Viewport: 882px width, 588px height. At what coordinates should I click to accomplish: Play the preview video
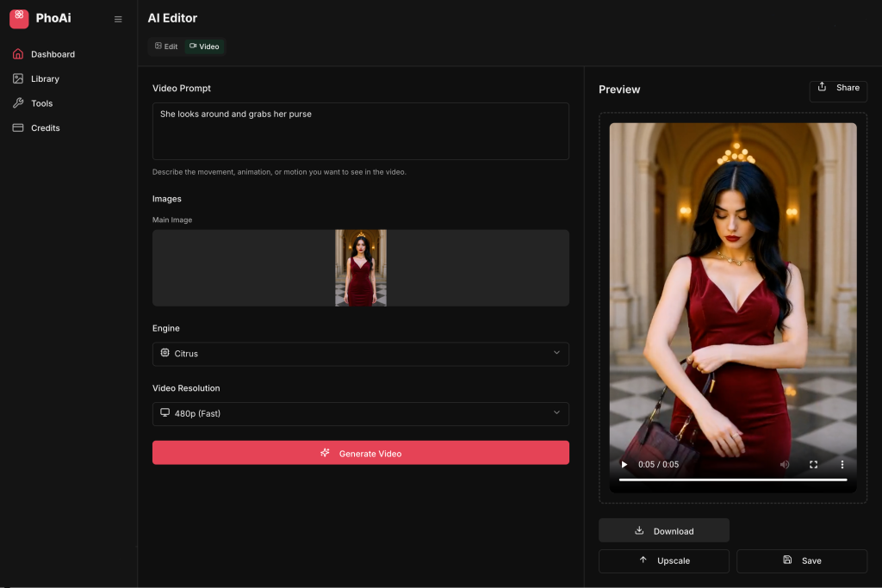(x=624, y=464)
